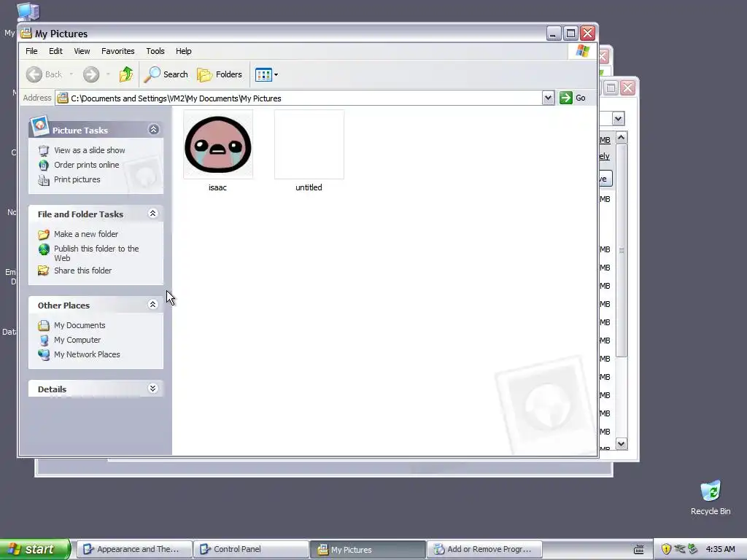Click scroll down arrow in background window
This screenshot has height=560, width=747.
(x=622, y=444)
